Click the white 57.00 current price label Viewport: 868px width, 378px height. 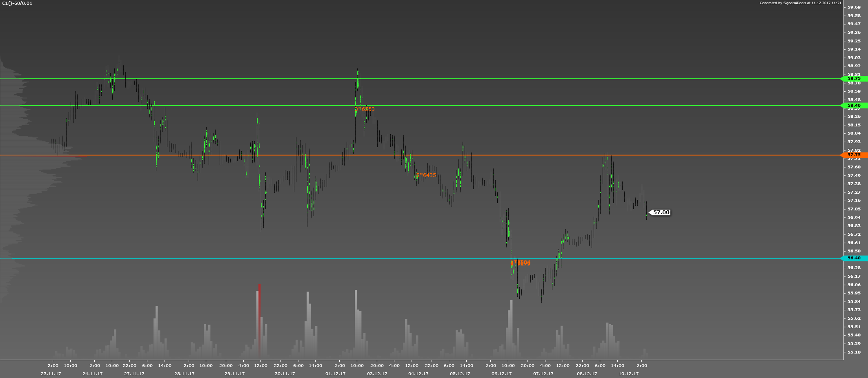[x=661, y=212]
